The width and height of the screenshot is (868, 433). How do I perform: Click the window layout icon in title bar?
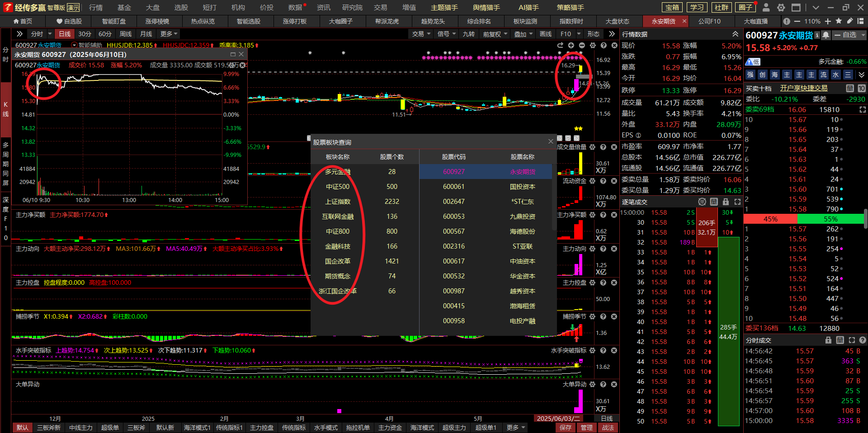point(796,7)
